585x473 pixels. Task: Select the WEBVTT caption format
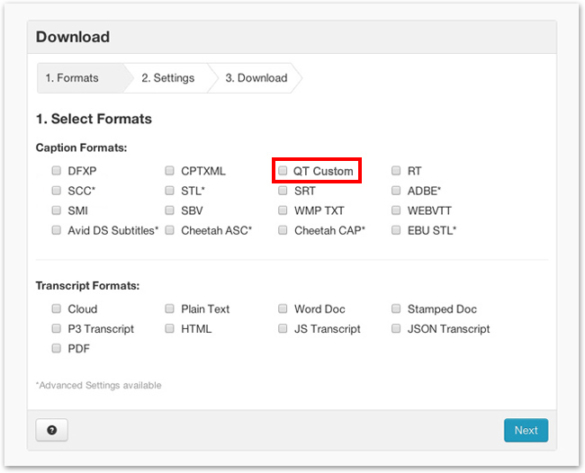[x=396, y=210]
